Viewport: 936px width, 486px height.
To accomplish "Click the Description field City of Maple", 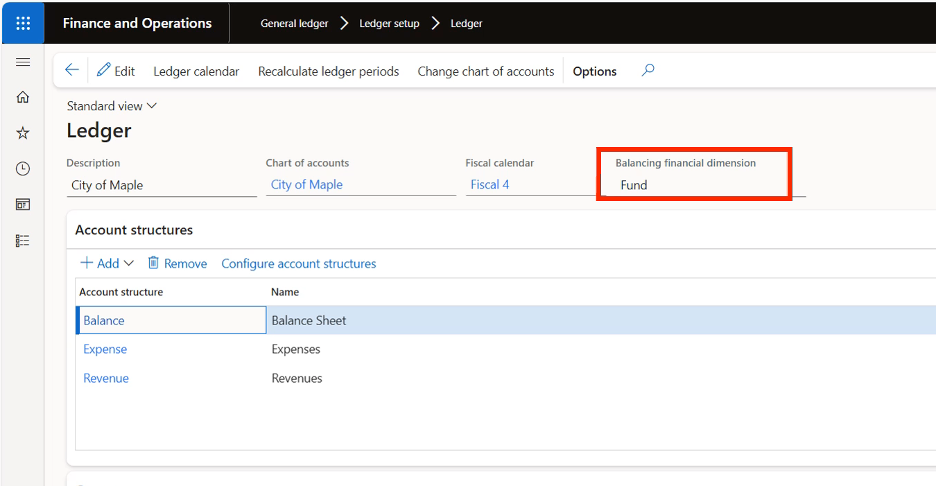I will 161,185.
